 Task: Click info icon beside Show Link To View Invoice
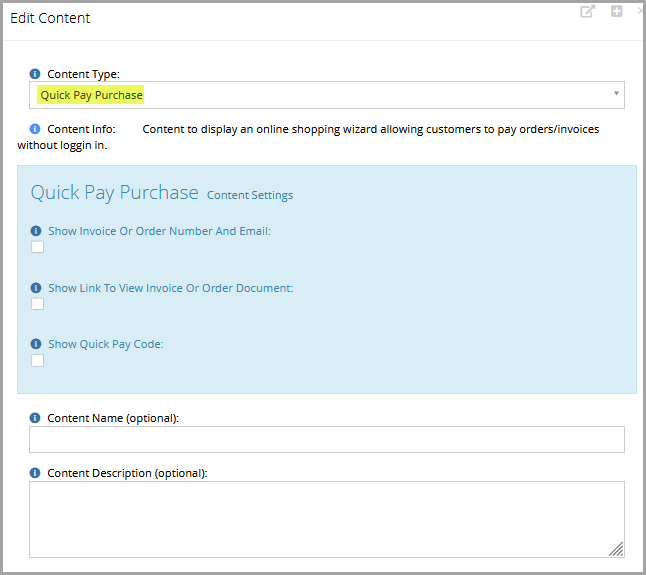click(x=36, y=288)
